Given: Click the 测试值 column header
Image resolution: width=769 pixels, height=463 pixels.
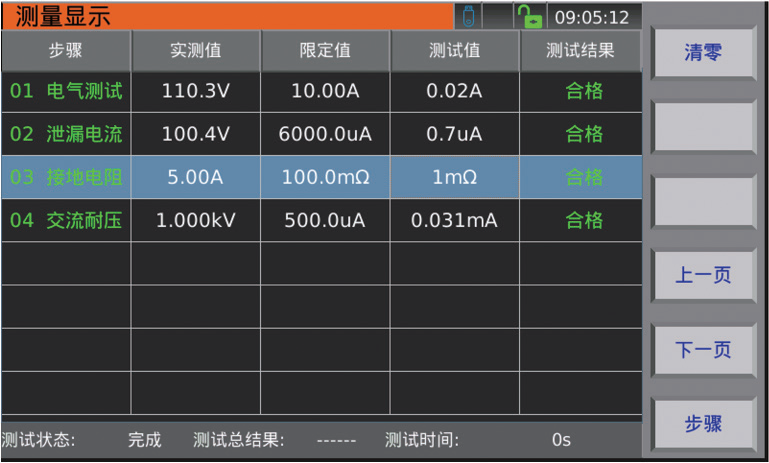Looking at the screenshot, I should tap(454, 50).
